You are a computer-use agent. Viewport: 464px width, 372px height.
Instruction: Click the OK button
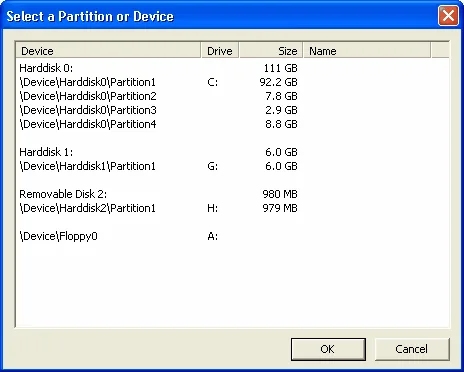point(328,349)
